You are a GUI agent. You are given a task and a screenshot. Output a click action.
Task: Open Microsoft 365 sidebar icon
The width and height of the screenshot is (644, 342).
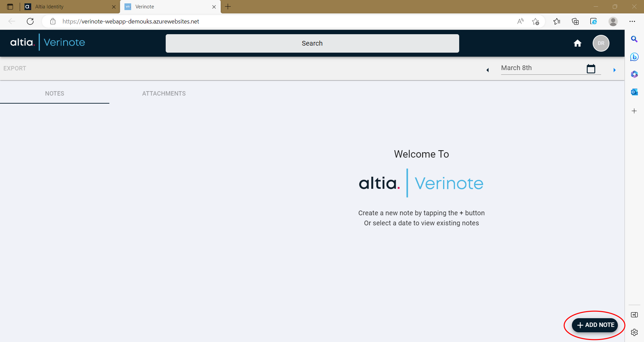tap(634, 74)
